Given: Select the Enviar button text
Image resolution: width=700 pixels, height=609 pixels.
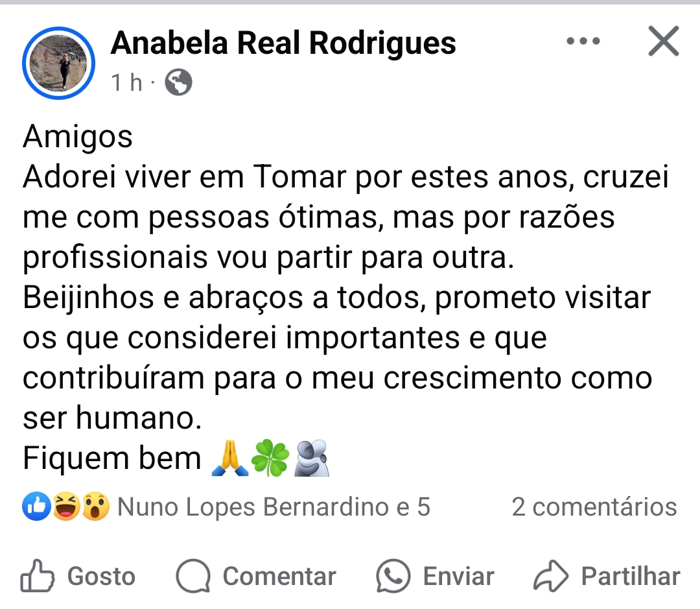Looking at the screenshot, I should click(458, 577).
